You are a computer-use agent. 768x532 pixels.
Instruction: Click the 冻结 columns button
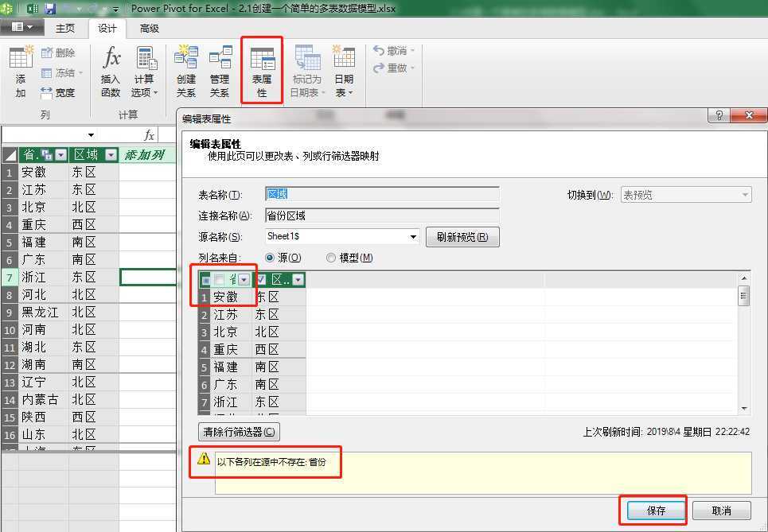(62, 73)
